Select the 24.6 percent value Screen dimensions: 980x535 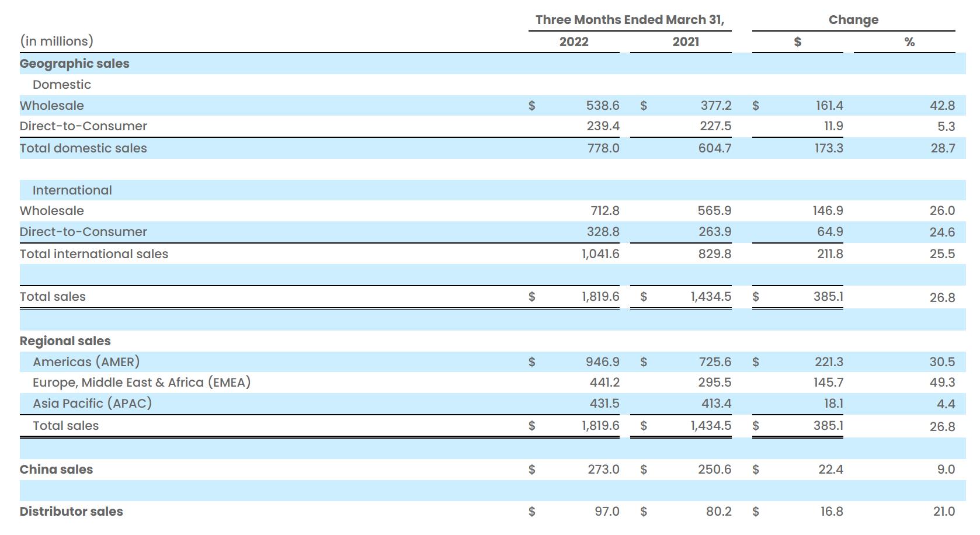(x=942, y=232)
